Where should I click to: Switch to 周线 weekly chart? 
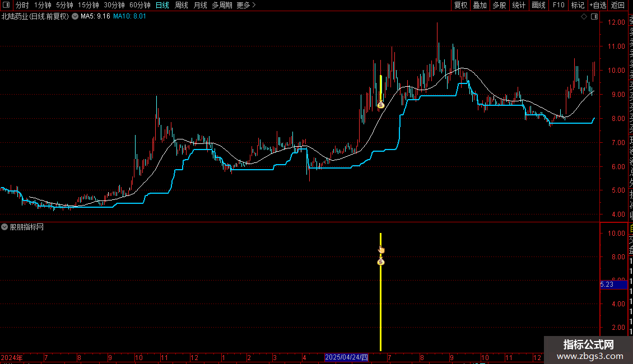181,5
